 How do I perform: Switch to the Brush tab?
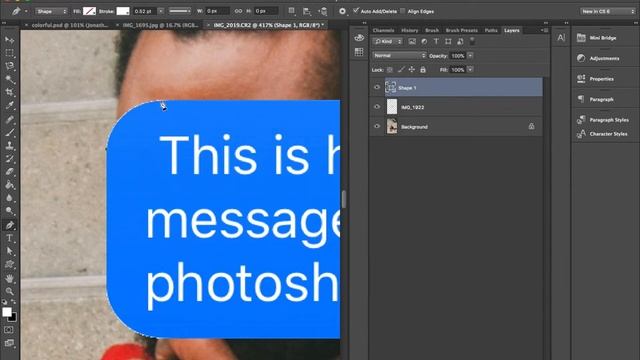[x=432, y=30]
